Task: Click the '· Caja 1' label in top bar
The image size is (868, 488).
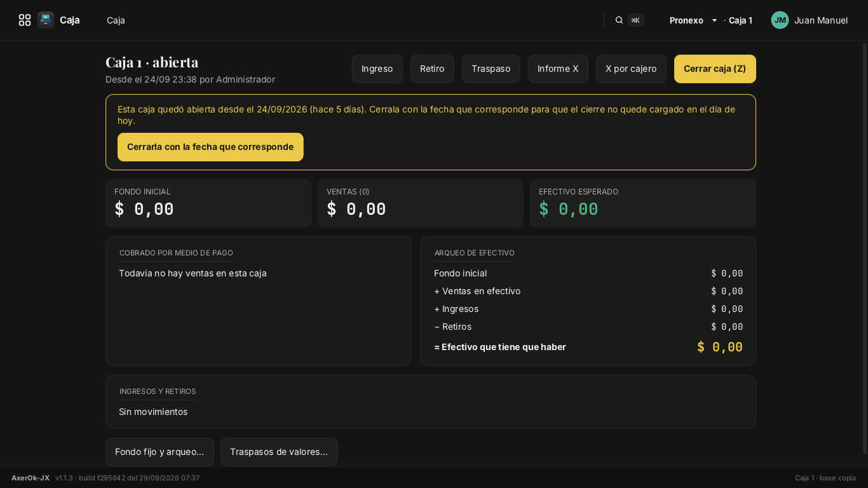Action: click(x=738, y=20)
